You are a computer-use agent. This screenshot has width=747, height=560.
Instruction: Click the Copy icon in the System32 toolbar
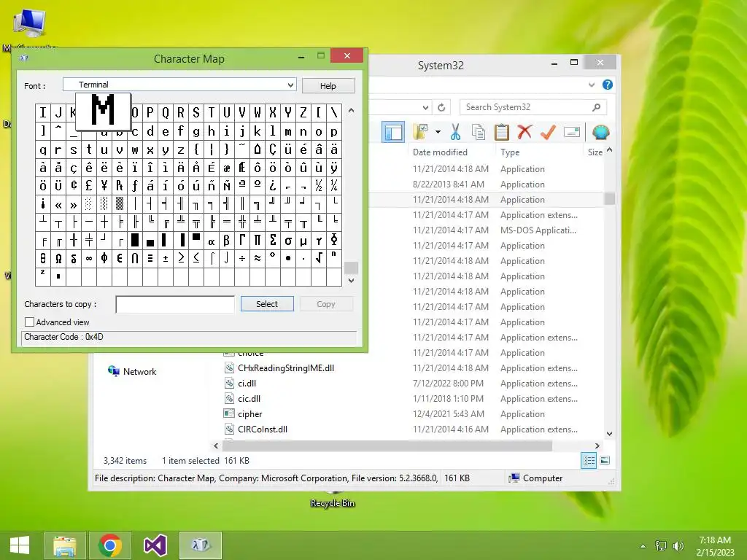pos(479,132)
